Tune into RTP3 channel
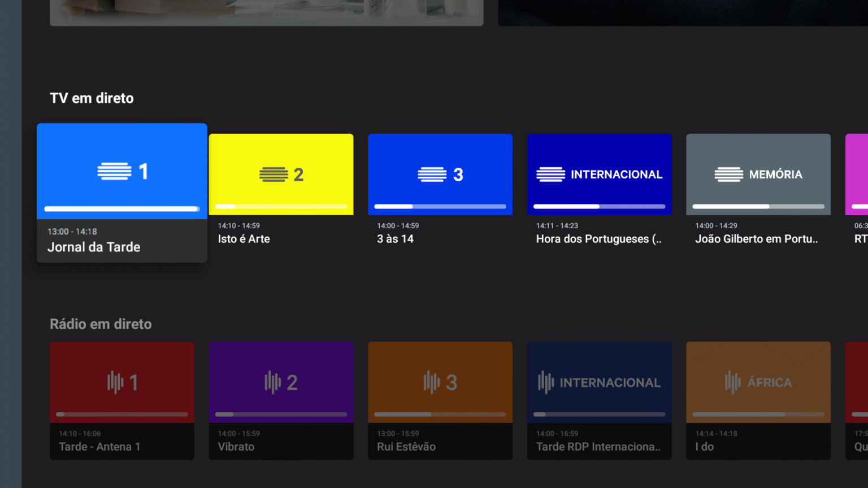The height and width of the screenshot is (488, 868). pos(440,174)
